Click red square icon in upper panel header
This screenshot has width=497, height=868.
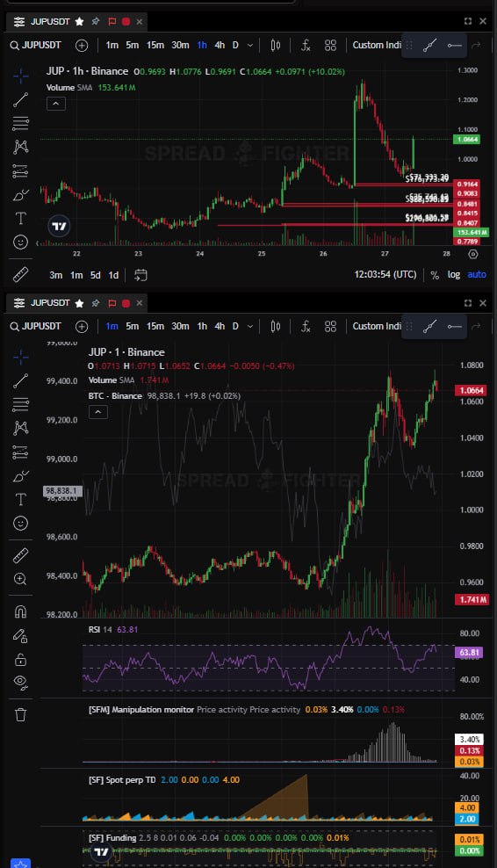(126, 22)
